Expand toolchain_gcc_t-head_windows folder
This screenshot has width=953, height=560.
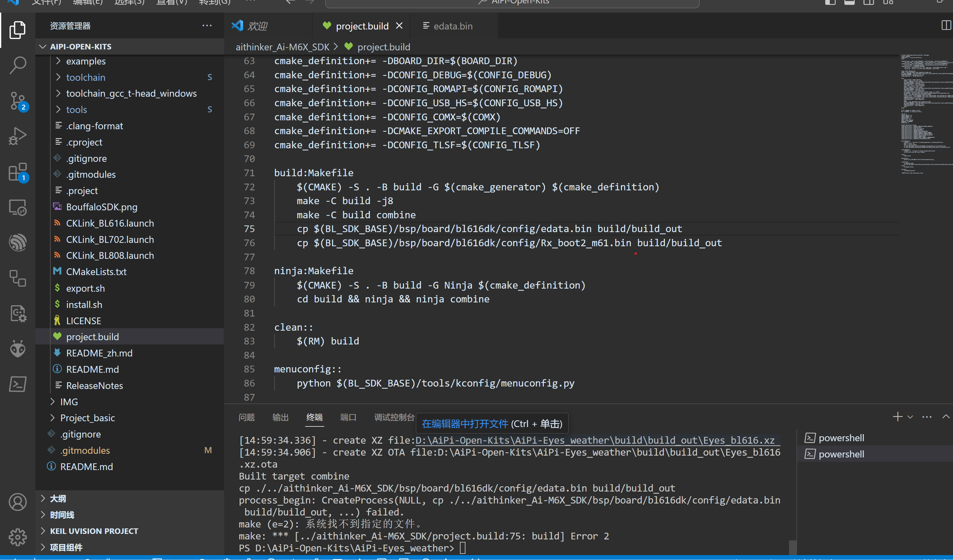[130, 93]
